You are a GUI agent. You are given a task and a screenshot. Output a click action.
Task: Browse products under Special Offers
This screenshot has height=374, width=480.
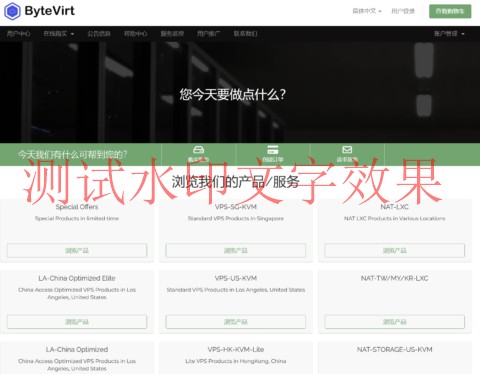[x=77, y=250]
